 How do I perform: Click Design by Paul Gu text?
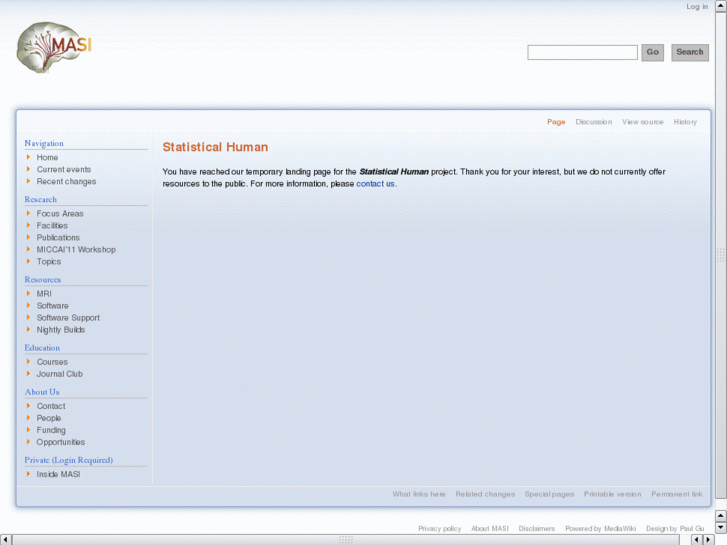(675, 529)
